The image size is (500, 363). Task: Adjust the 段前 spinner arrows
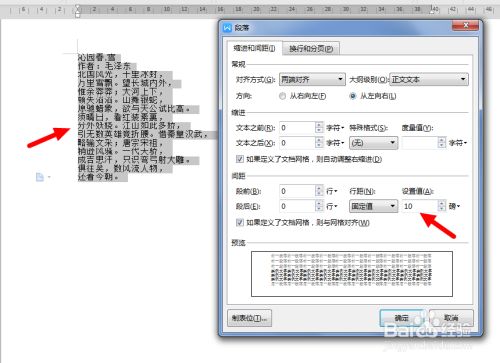click(319, 191)
